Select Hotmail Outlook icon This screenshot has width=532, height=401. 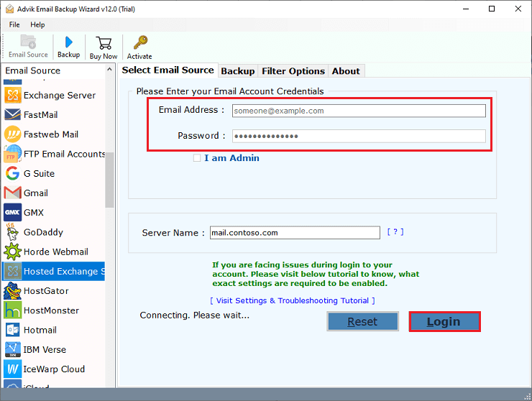tap(13, 330)
